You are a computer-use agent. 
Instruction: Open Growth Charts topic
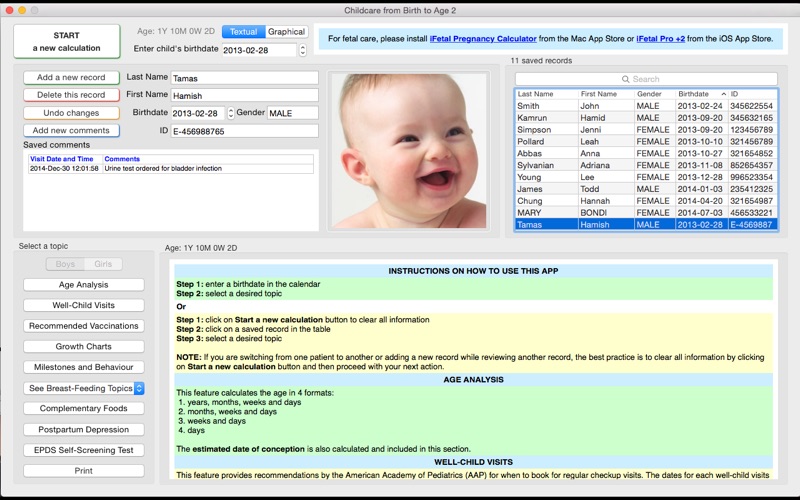pos(84,346)
